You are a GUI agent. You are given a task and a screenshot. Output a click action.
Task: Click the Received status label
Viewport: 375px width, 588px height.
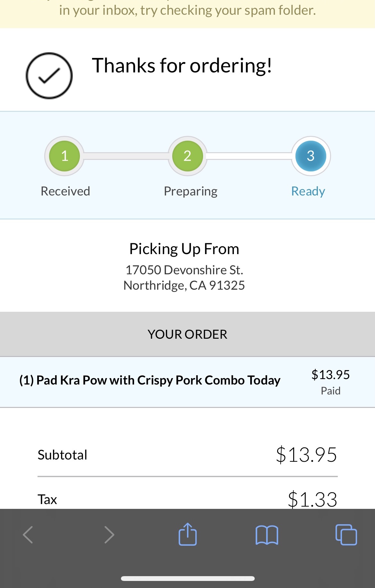65,191
